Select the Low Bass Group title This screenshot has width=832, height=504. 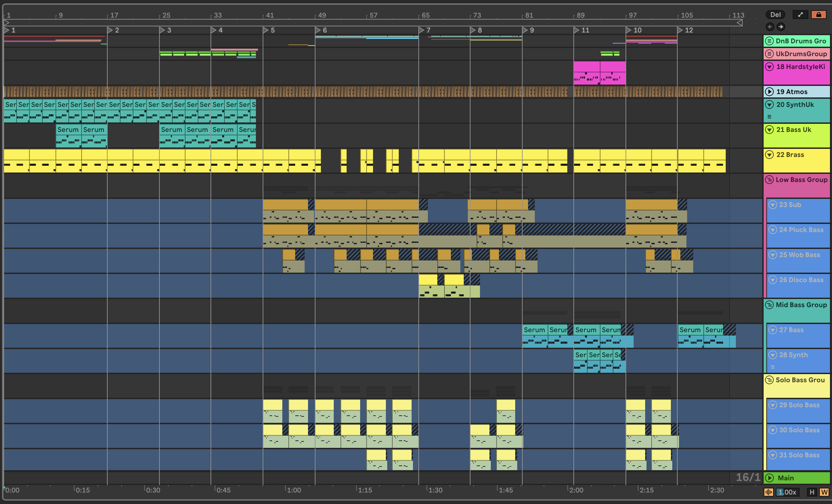point(802,180)
